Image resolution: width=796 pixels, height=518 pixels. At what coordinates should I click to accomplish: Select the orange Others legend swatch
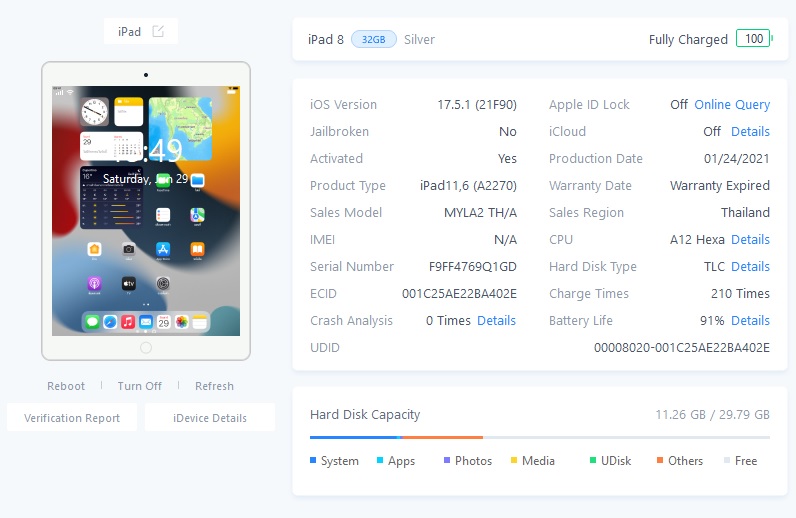659,460
